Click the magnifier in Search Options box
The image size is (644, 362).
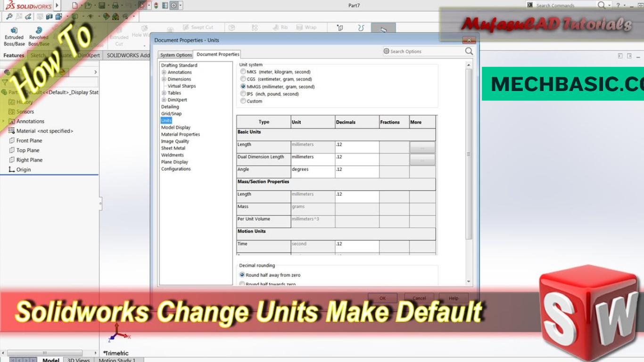(x=469, y=51)
